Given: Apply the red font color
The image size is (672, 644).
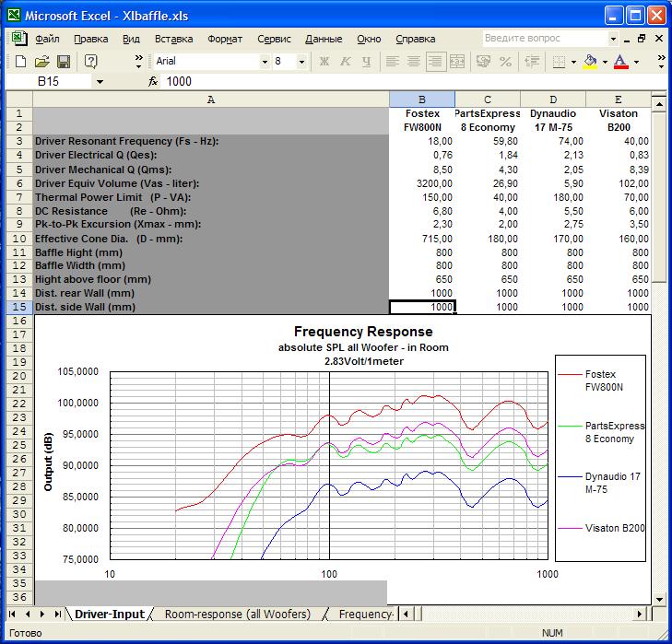Looking at the screenshot, I should [621, 62].
